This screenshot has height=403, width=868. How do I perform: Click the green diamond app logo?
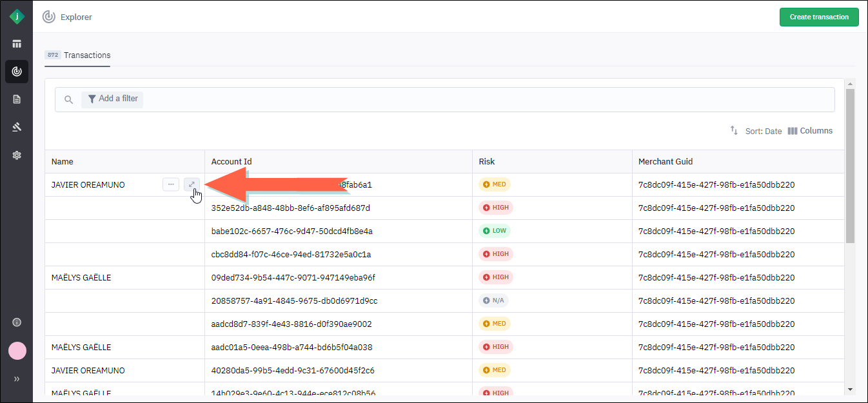17,17
